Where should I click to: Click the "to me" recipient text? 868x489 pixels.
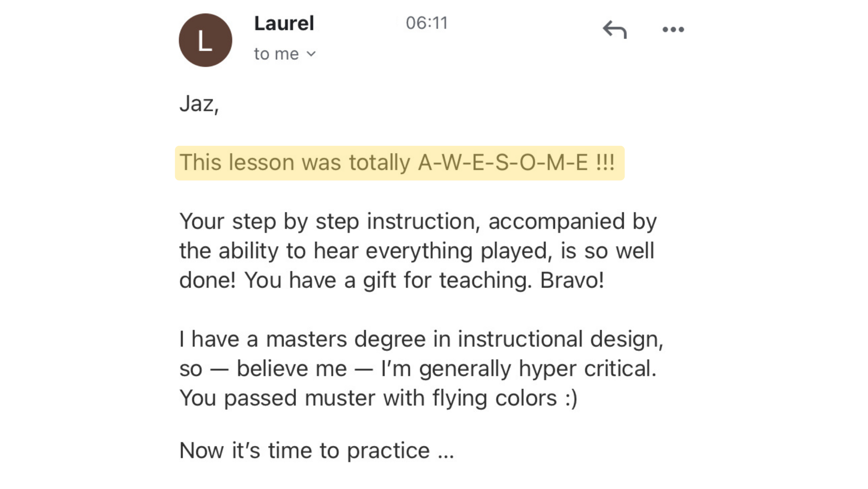coord(276,54)
